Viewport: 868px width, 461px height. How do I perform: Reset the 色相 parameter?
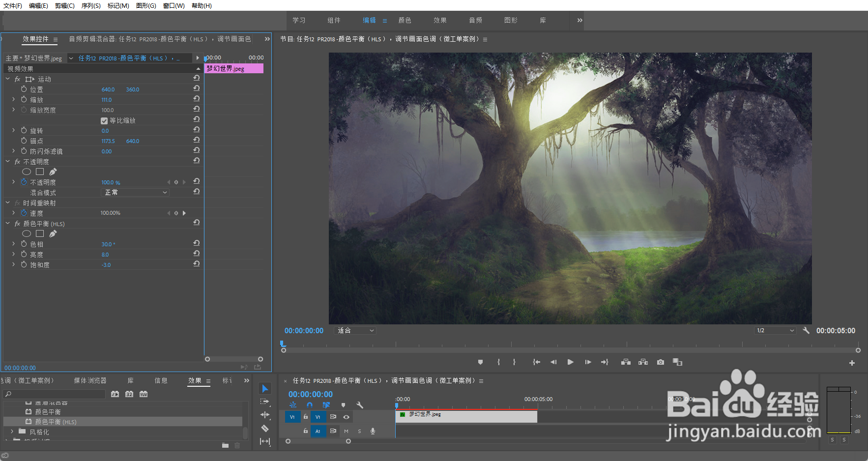196,243
